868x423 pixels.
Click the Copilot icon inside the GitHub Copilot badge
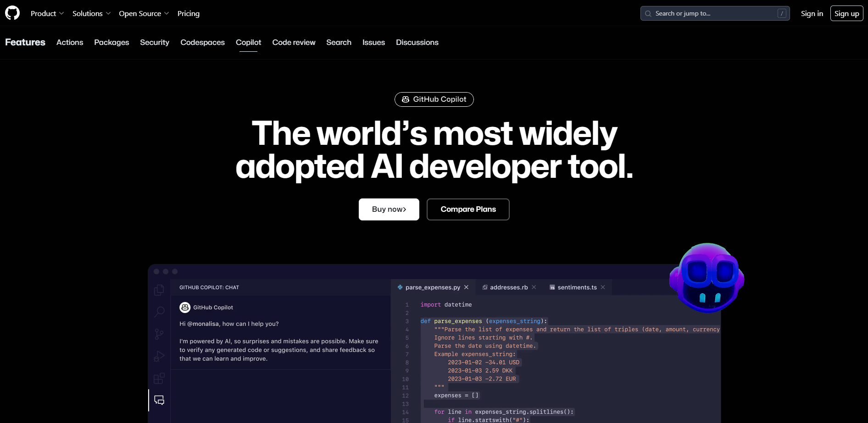(406, 99)
